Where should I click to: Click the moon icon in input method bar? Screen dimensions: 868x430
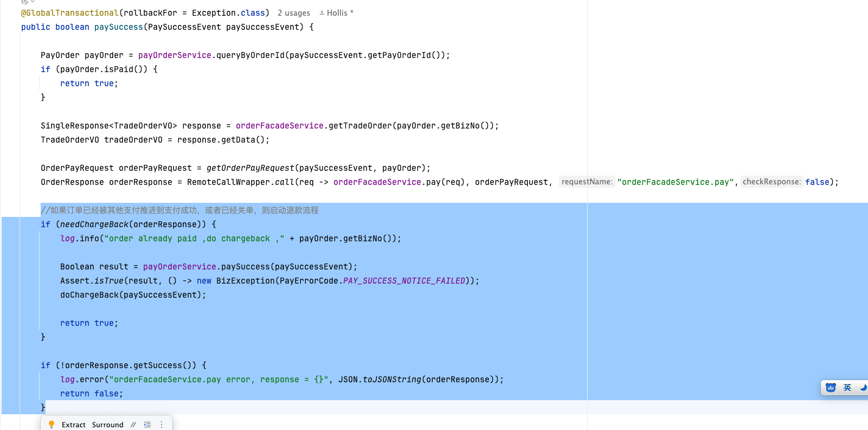(863, 388)
